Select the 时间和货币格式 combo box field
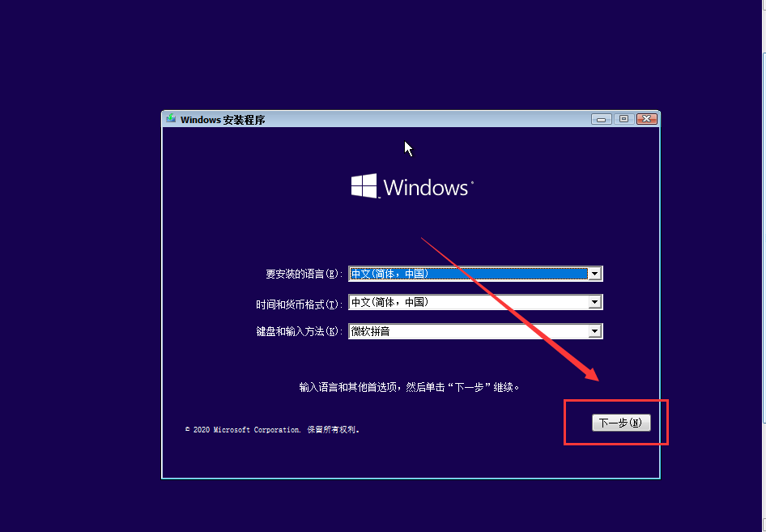Screen dimensions: 766x532 click(475, 302)
